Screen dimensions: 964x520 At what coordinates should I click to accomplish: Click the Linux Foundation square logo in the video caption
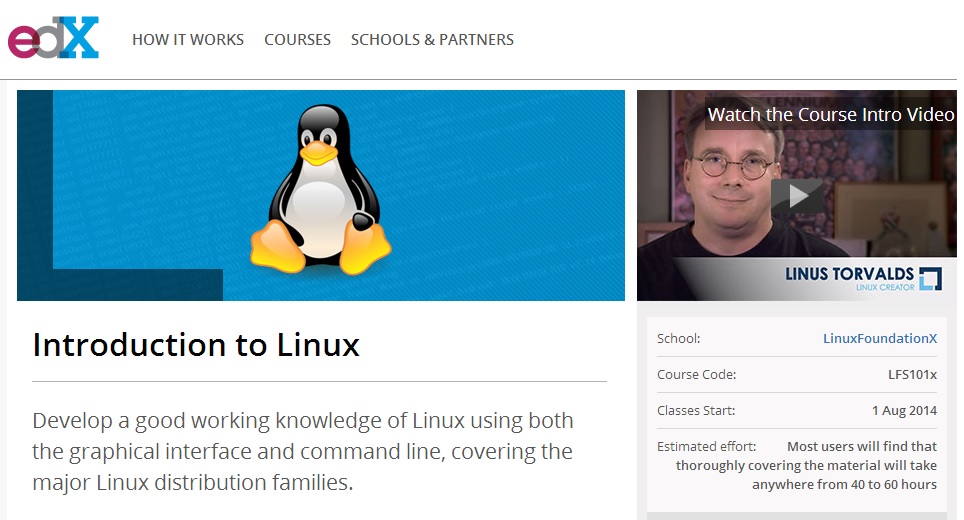930,278
